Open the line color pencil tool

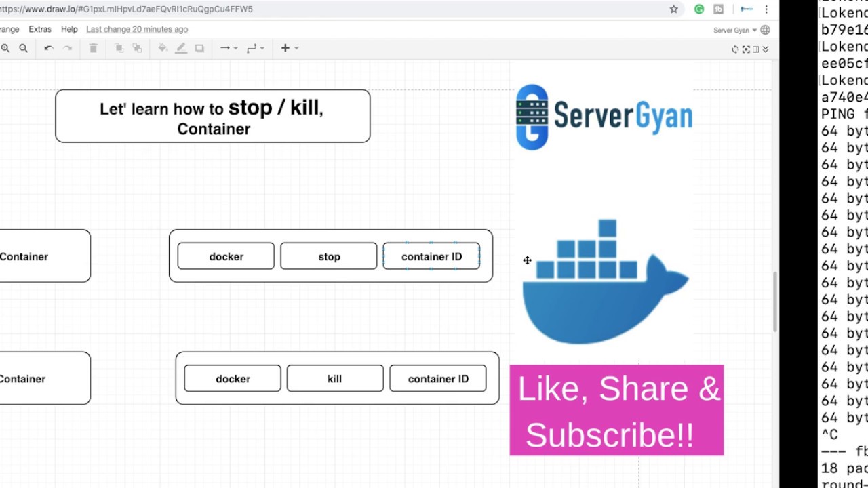click(181, 48)
